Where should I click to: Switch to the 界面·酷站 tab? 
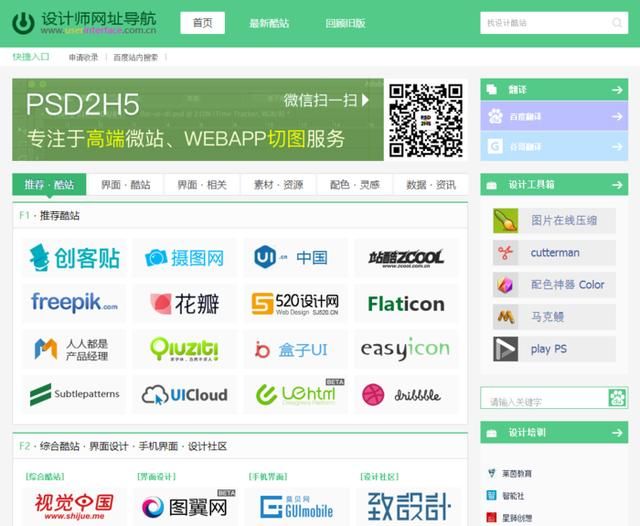126,185
